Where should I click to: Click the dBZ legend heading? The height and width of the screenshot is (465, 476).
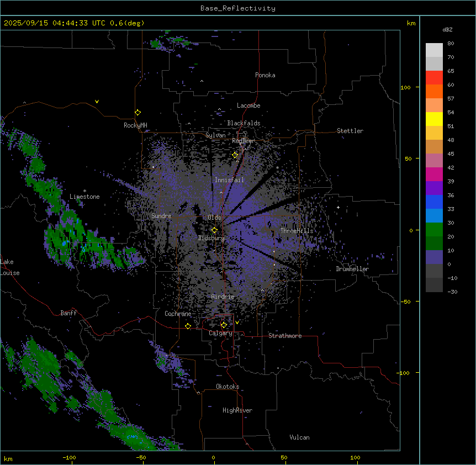tap(447, 29)
